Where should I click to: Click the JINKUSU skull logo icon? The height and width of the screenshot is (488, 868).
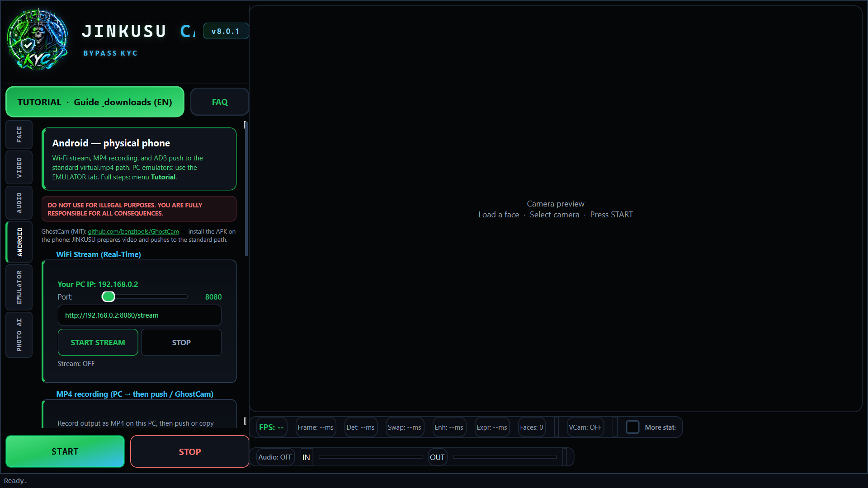(x=38, y=39)
